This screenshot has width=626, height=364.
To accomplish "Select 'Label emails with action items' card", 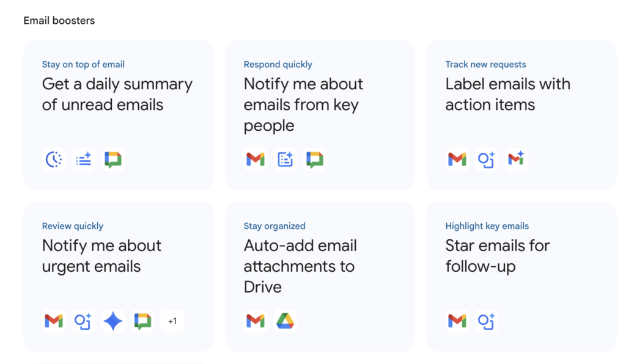I will coord(507,95).
